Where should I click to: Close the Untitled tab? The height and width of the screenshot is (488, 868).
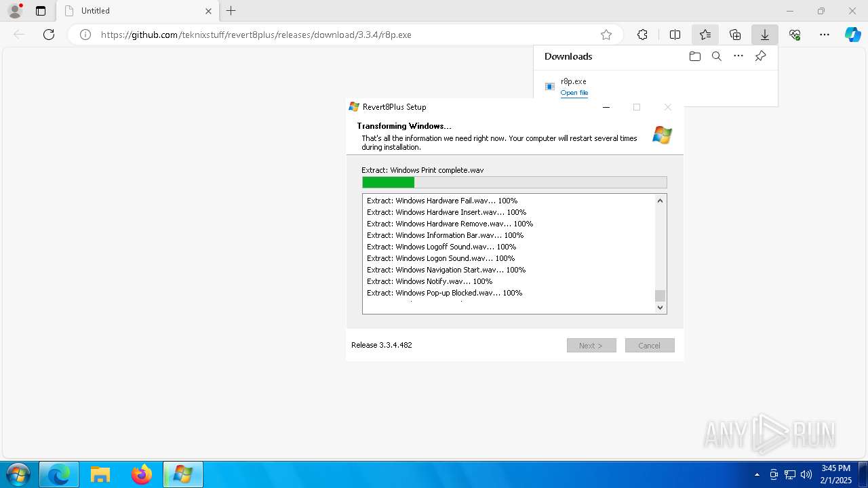tap(209, 11)
